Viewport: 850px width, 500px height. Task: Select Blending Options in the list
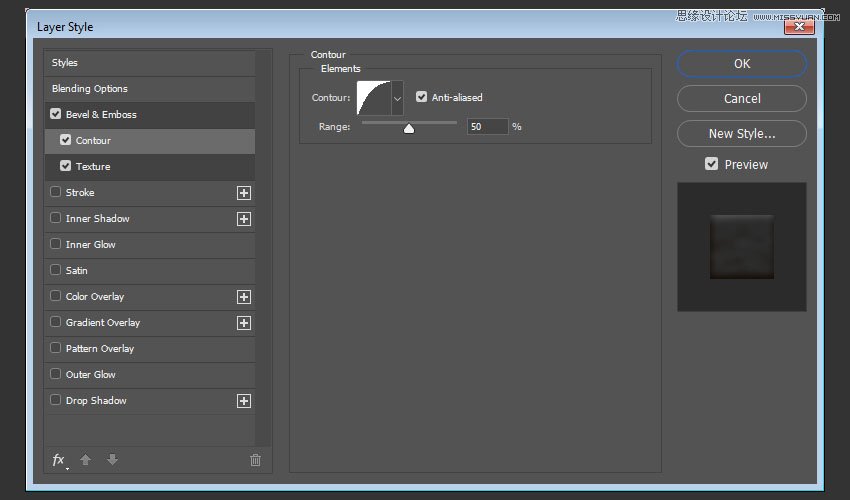coord(90,89)
